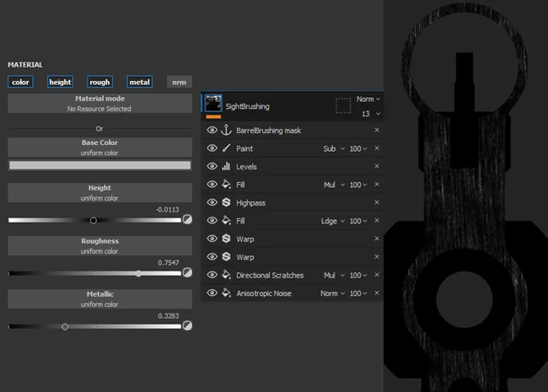The image size is (548, 392).
Task: Click the Levels histogram icon
Action: click(x=226, y=166)
